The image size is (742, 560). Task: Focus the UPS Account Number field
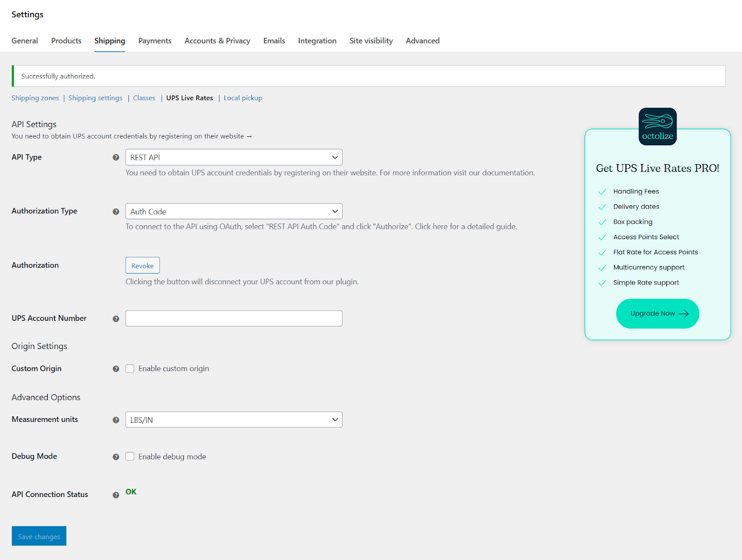pyautogui.click(x=234, y=318)
